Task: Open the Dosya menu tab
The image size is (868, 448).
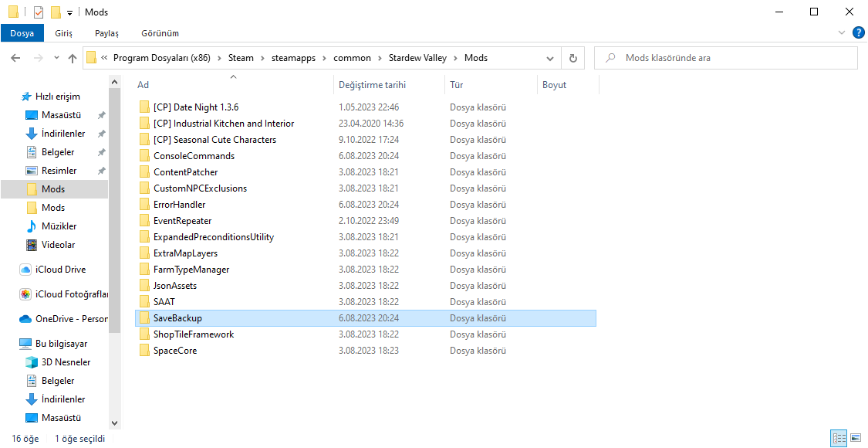Action: pos(22,33)
